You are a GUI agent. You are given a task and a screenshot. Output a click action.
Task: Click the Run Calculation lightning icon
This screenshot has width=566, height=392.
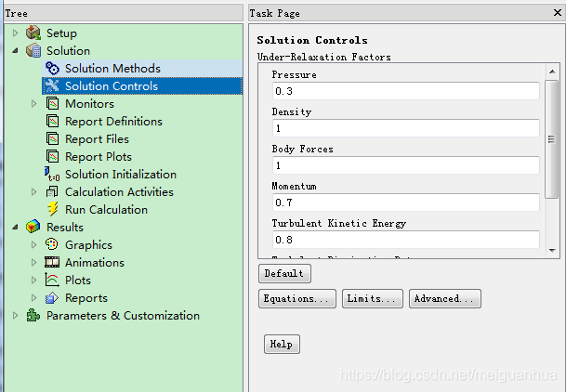tap(52, 210)
